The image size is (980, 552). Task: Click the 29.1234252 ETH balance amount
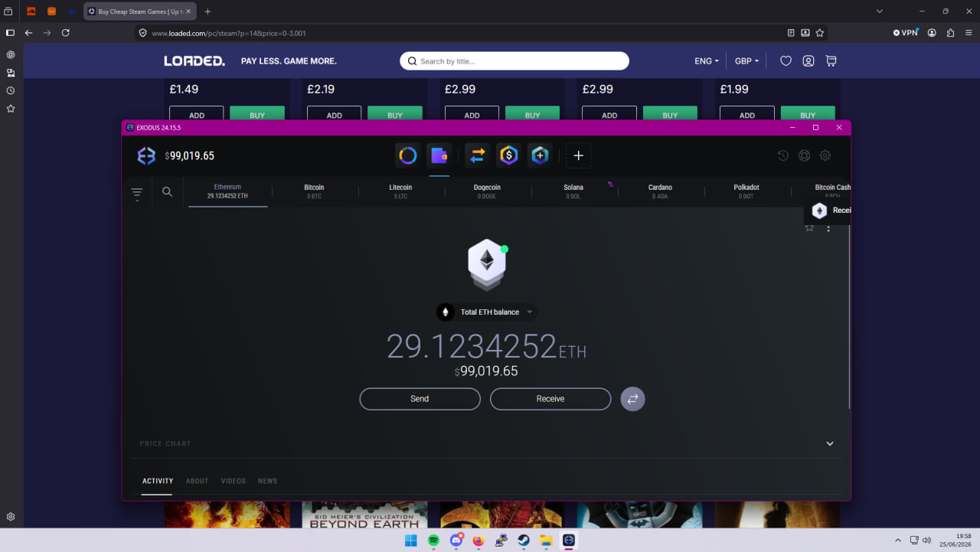[486, 347]
